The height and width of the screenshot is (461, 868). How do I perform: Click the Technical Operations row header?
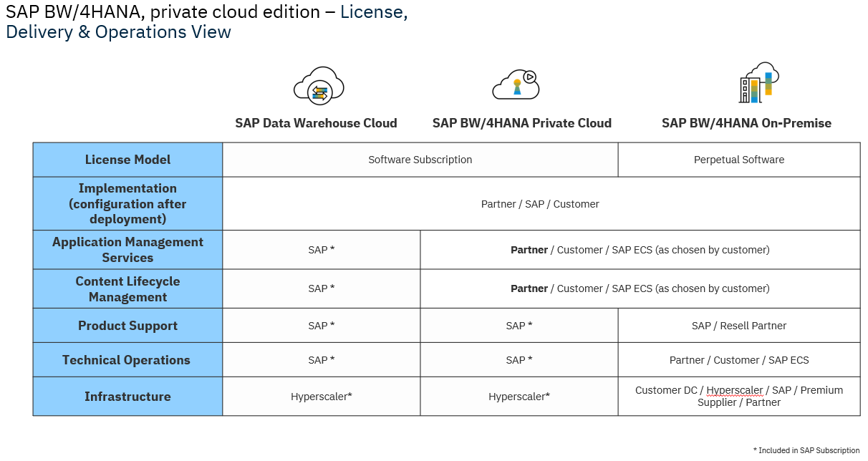coord(128,360)
